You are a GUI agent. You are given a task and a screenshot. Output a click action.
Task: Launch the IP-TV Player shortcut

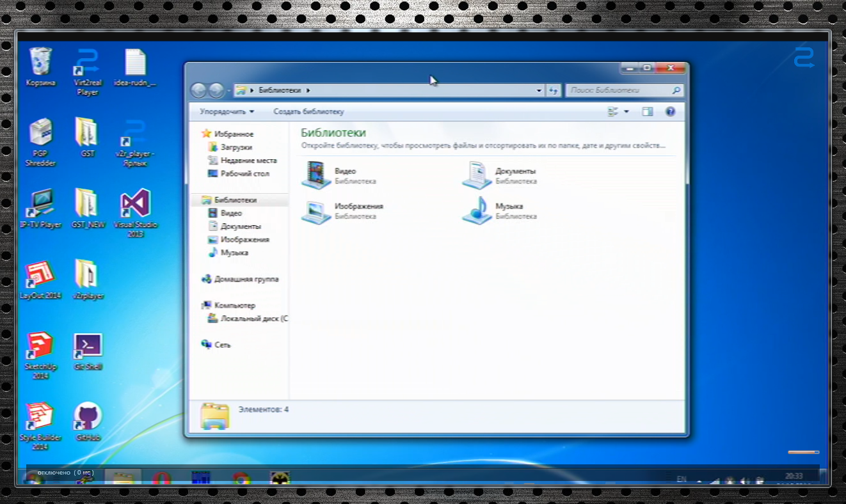pos(40,209)
